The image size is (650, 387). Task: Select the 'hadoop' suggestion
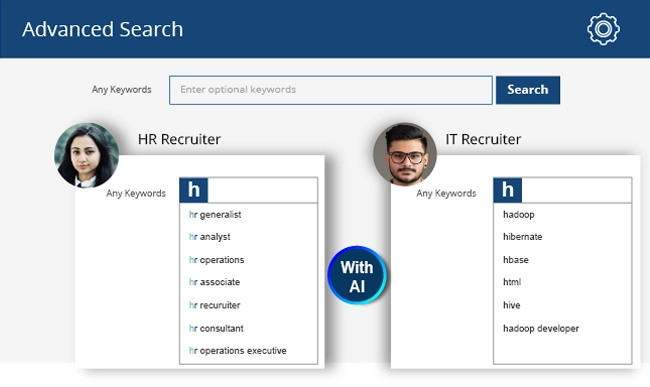[519, 215]
